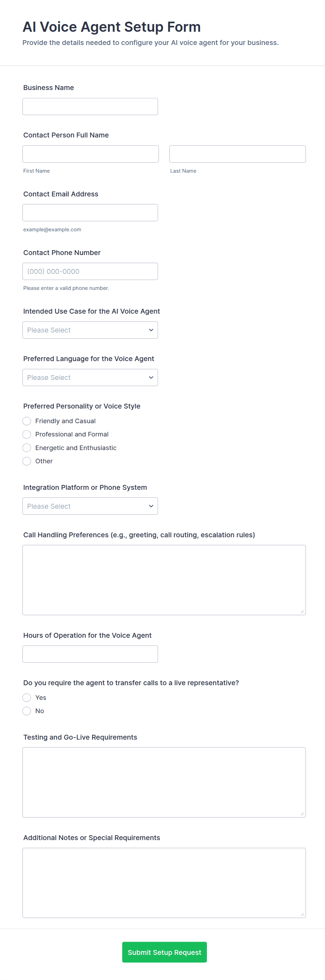Click the Testing and Go-Live Requirements textarea
This screenshot has width=325, height=980.
coord(164,782)
